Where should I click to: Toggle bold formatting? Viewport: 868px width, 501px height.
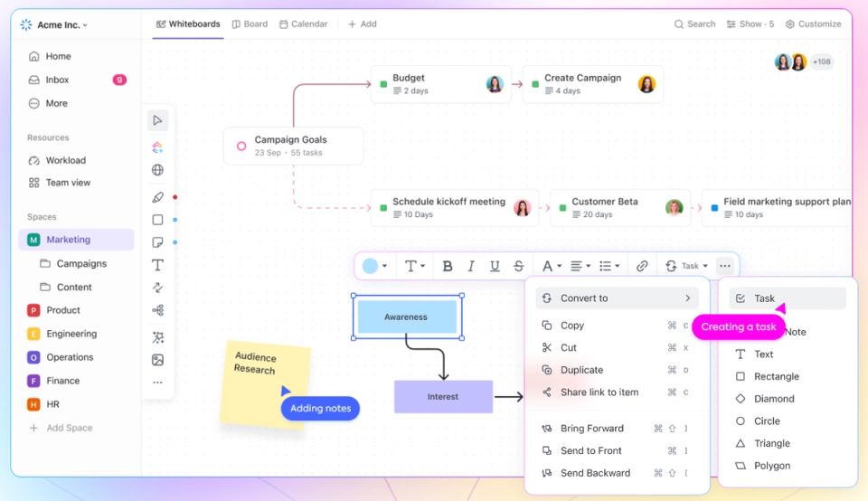click(448, 266)
